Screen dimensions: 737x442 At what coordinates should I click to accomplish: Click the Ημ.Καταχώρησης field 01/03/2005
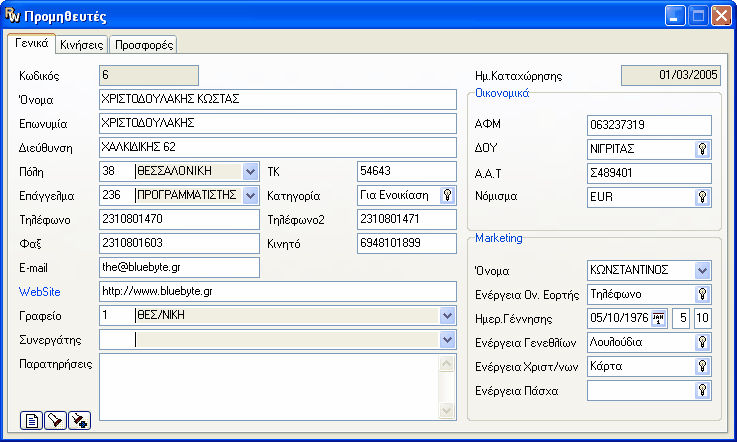tap(671, 75)
